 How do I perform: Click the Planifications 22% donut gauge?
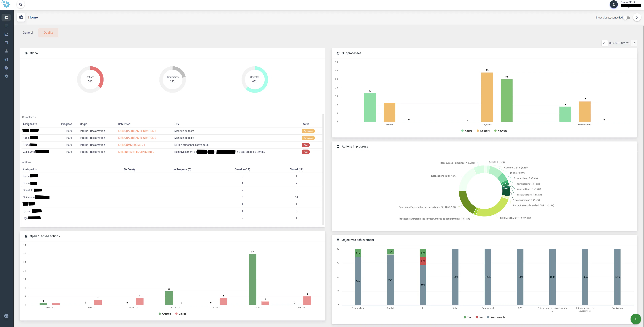[173, 79]
